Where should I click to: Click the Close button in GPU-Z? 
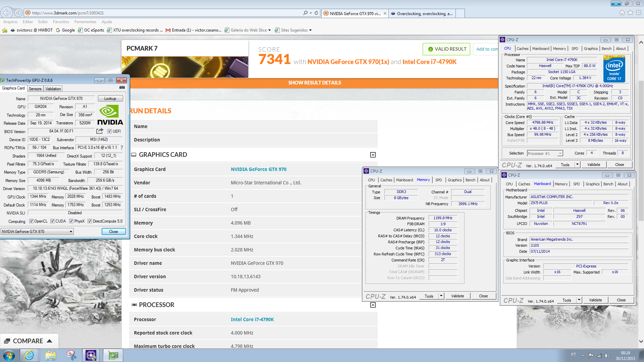click(113, 232)
